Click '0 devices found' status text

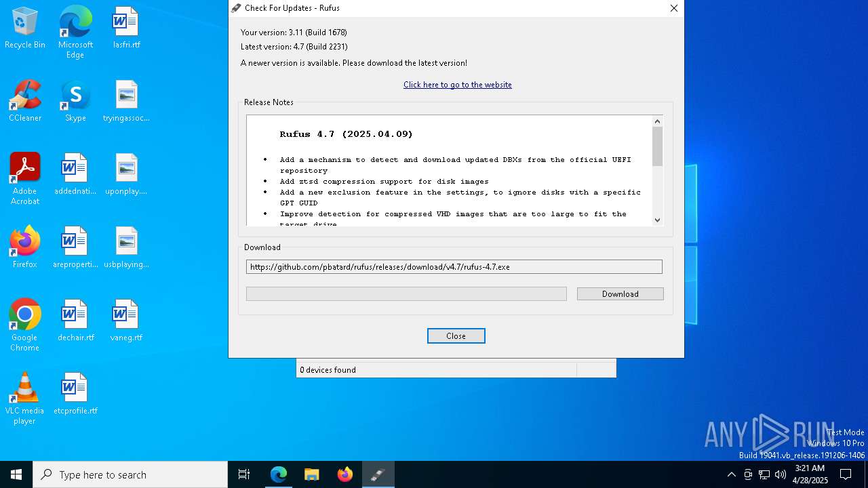(328, 370)
